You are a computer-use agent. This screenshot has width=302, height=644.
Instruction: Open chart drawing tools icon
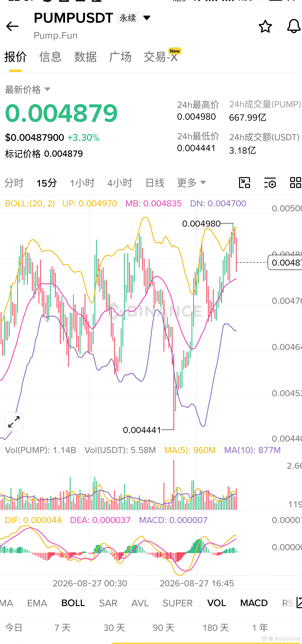click(x=244, y=182)
